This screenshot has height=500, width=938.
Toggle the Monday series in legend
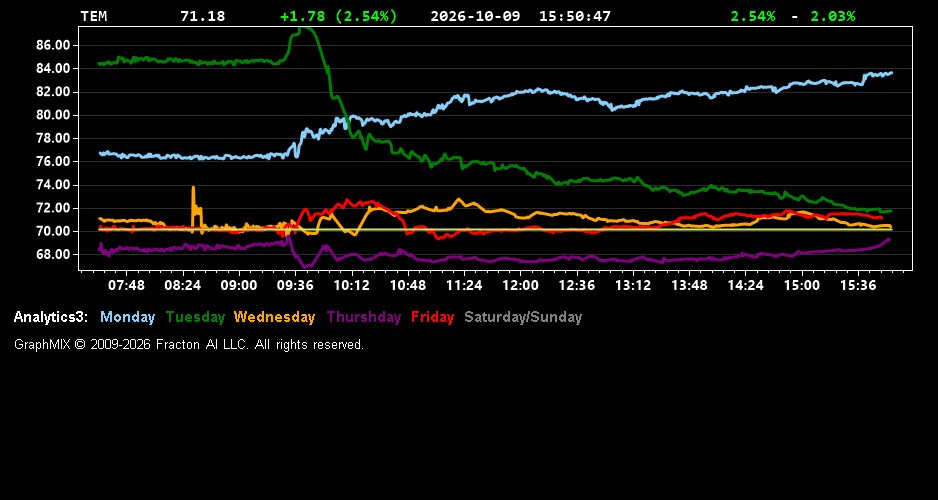point(127,317)
